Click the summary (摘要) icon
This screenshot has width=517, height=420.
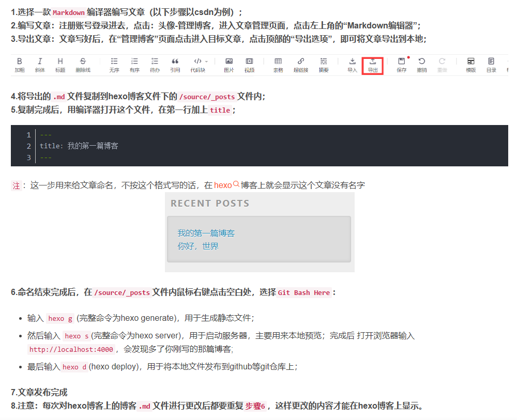pyautogui.click(x=324, y=65)
